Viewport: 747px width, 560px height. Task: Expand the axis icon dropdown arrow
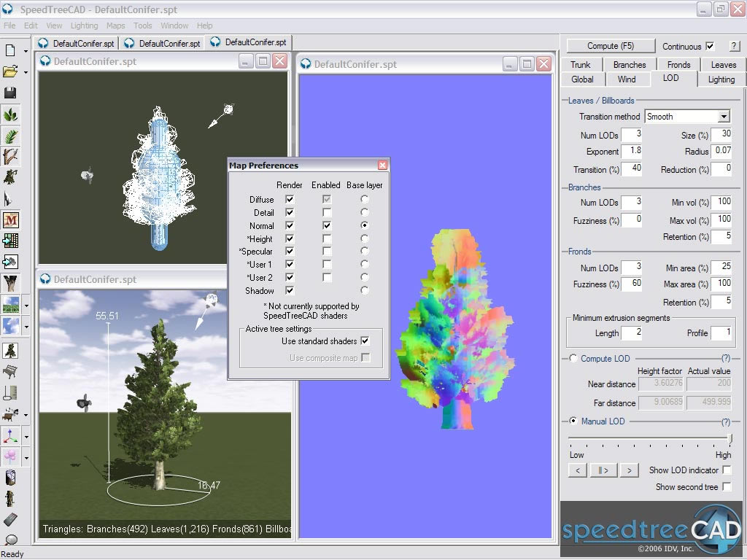tap(26, 436)
